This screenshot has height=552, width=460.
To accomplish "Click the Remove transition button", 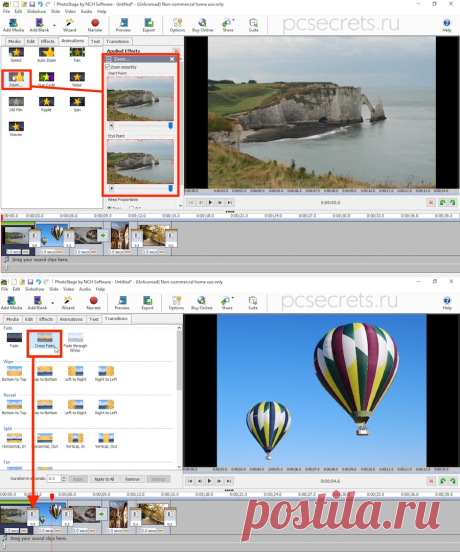I will tap(132, 479).
